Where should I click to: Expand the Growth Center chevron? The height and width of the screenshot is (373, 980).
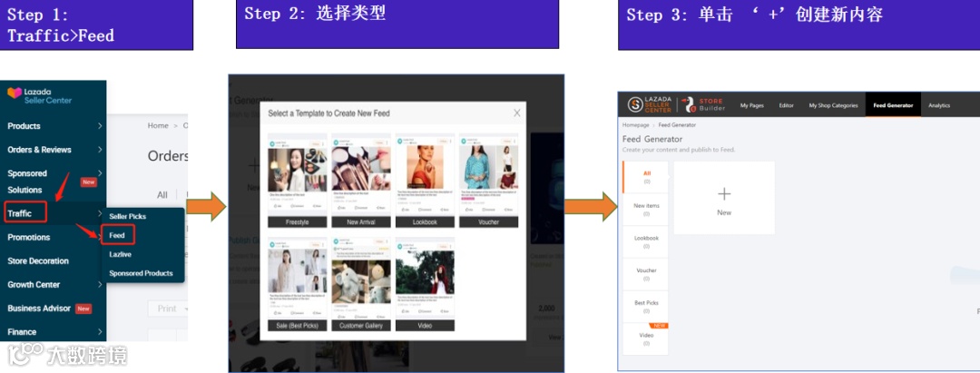click(x=100, y=284)
